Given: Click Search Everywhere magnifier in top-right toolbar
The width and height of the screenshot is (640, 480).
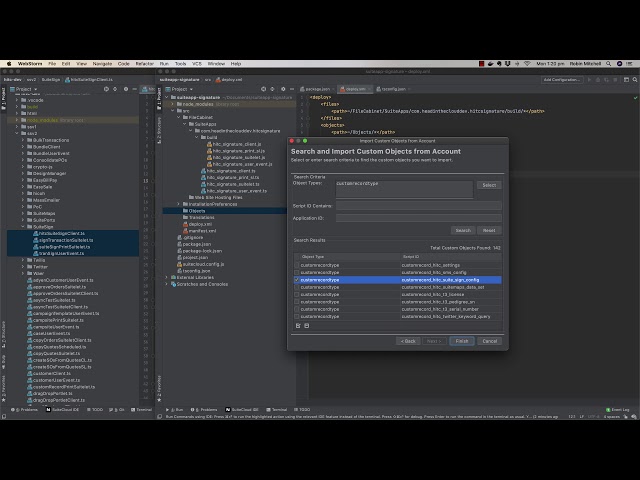Looking at the screenshot, I should [635, 80].
